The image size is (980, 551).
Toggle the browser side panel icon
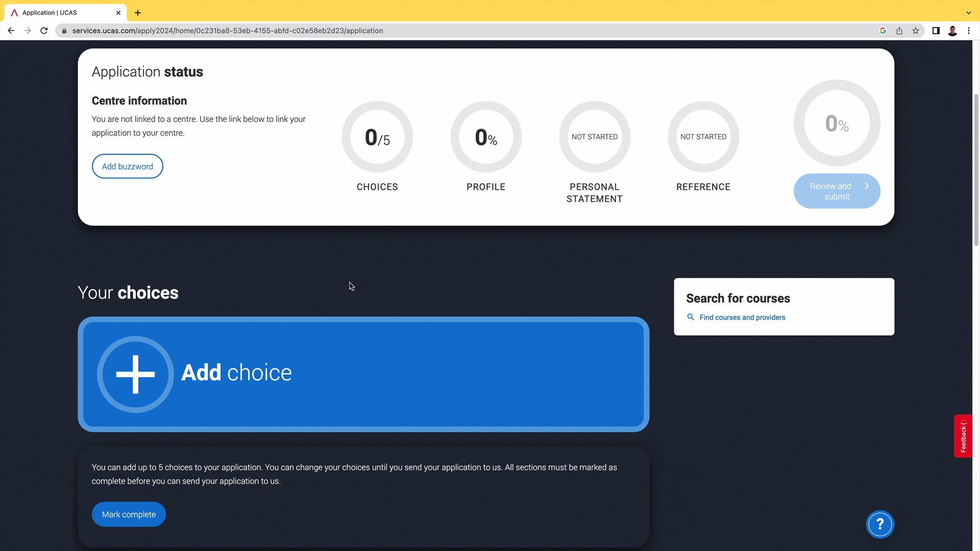[x=936, y=31]
